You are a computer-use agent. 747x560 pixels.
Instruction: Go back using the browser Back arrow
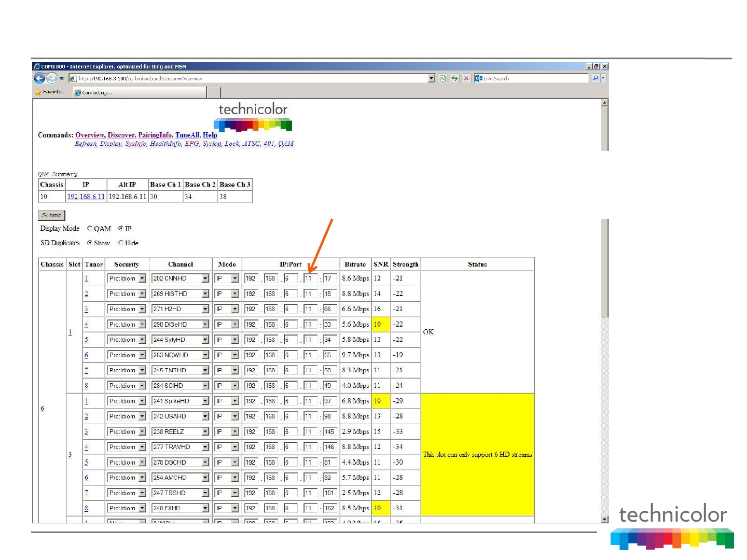click(x=39, y=78)
